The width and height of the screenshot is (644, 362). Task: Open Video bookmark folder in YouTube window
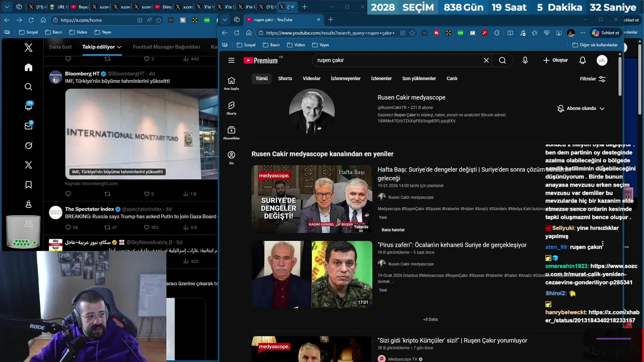tap(296, 45)
